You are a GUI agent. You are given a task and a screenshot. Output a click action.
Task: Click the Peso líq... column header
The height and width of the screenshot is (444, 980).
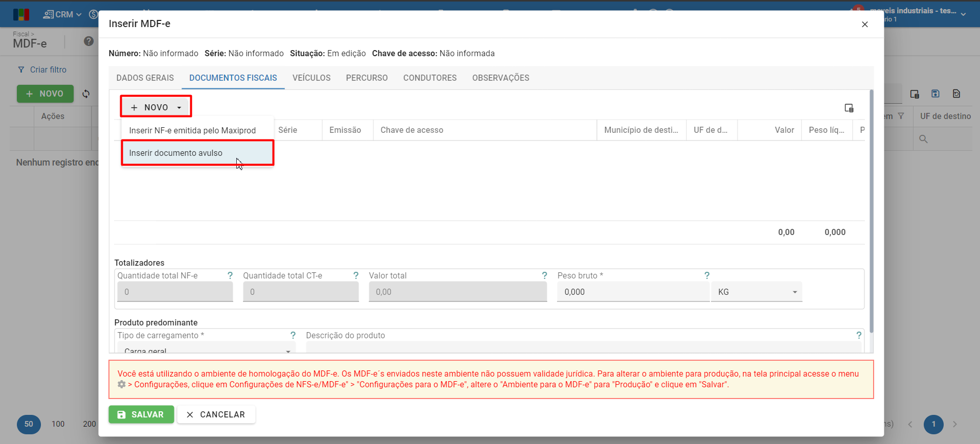(x=827, y=130)
